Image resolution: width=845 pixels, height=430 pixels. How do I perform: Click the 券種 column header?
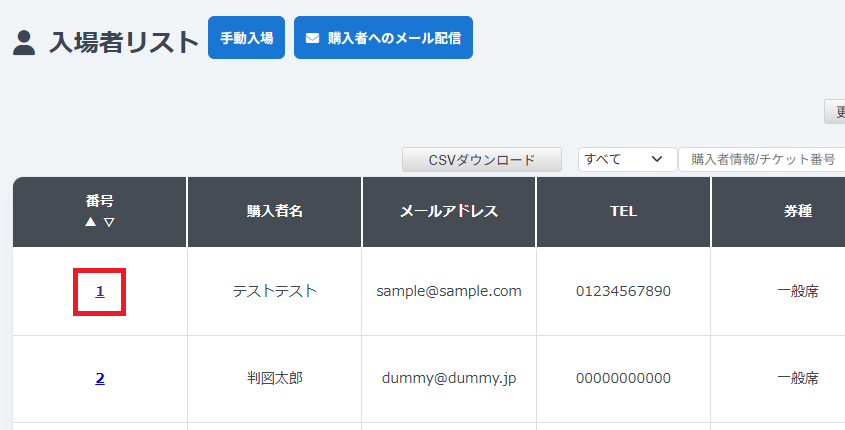coord(798,212)
